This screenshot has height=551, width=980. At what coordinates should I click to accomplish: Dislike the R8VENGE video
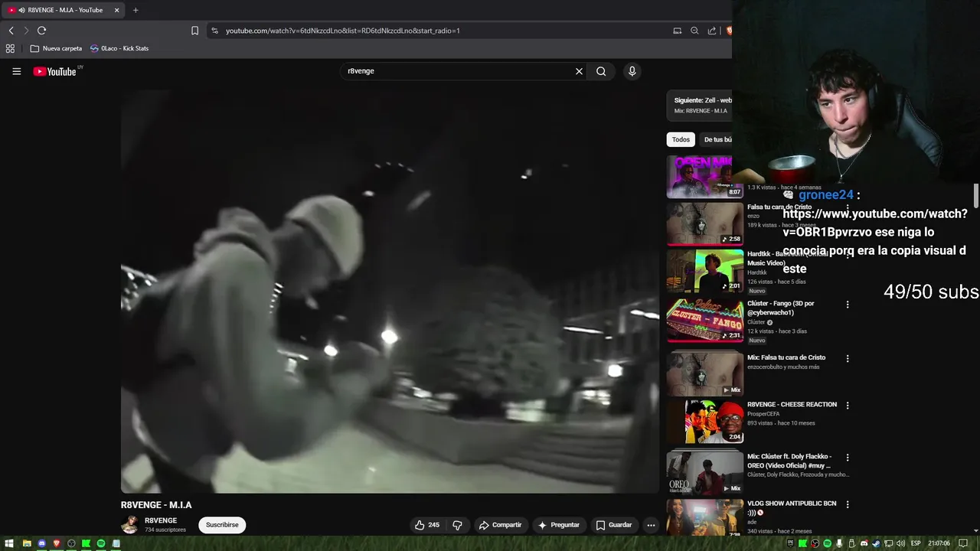(457, 525)
